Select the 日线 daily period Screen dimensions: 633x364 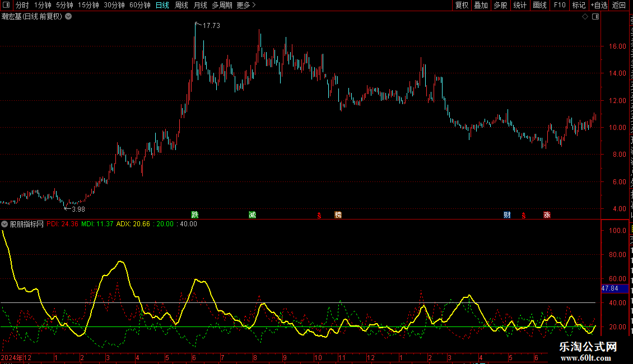[162, 5]
